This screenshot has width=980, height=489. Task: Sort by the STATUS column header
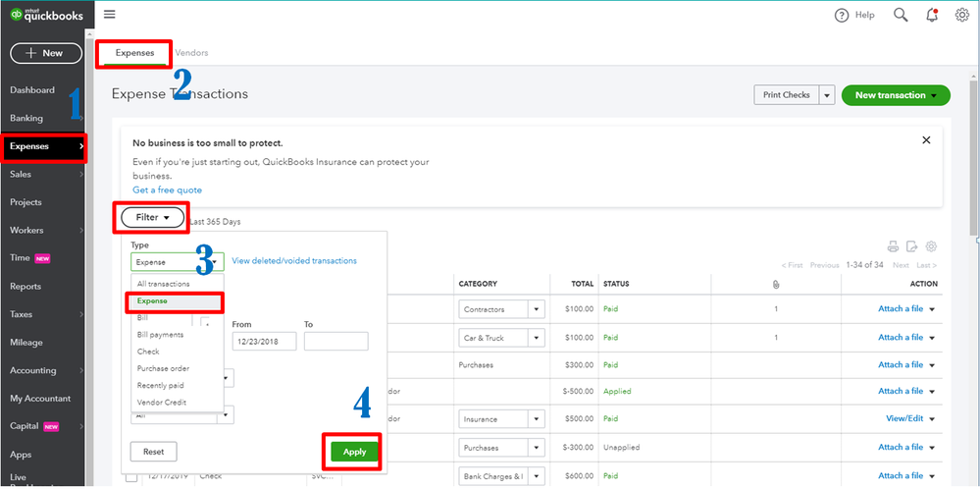pos(616,284)
